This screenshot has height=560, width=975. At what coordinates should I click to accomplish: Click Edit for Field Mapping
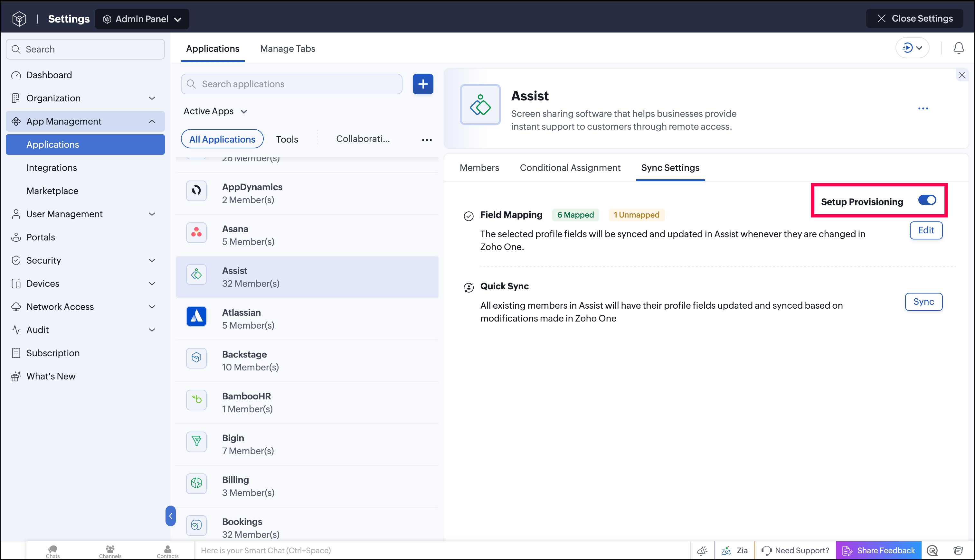coord(926,230)
